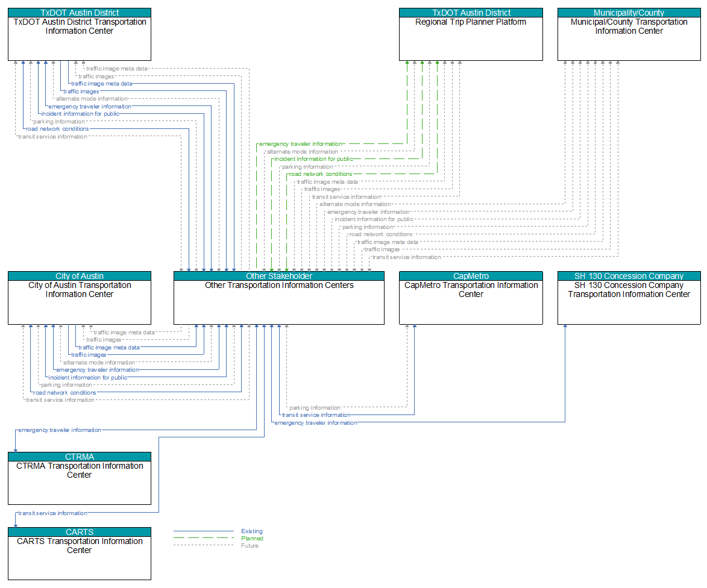This screenshot has width=707, height=588.
Task: Select the CTRMA Transportation Information Center box
Action: tap(80, 478)
